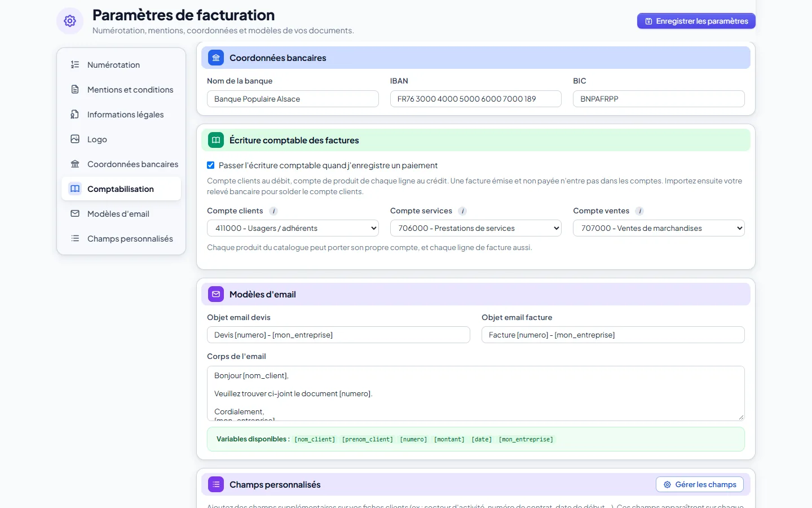Click the BIC input field
Screen dimensions: 812x508
pyautogui.click(x=659, y=99)
